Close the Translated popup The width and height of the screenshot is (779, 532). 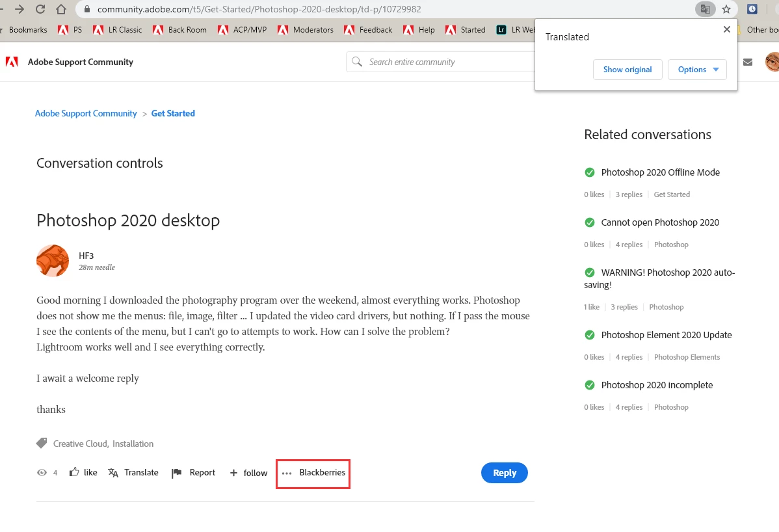click(x=727, y=29)
